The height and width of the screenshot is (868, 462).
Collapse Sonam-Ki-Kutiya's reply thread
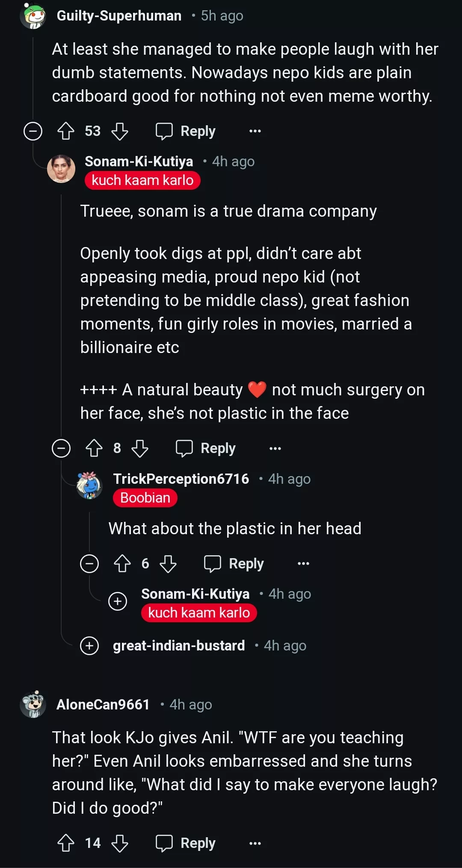coord(61,448)
